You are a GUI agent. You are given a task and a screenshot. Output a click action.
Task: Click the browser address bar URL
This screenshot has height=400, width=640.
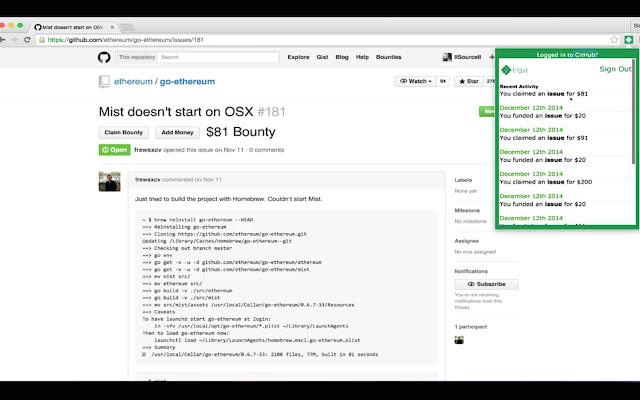[x=126, y=40]
